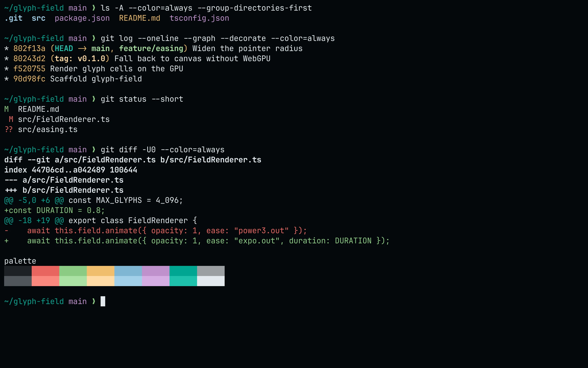Click hunk header @@ -5,0 +6 @@
Screen dimensions: 588x368
[34, 200]
